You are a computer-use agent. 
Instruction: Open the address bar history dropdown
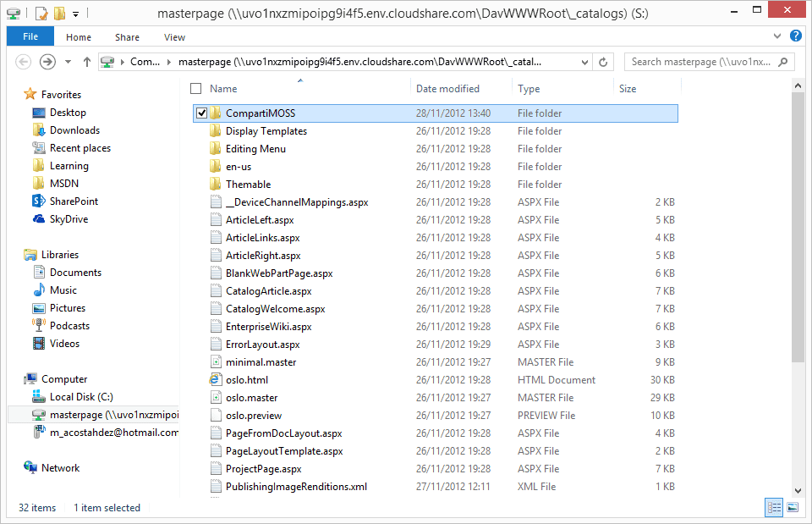(584, 62)
